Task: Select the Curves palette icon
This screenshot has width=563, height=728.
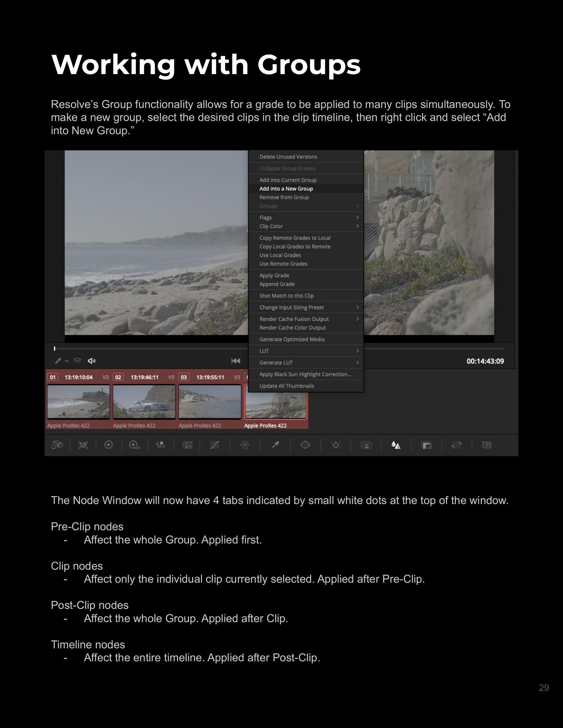Action: (x=214, y=445)
